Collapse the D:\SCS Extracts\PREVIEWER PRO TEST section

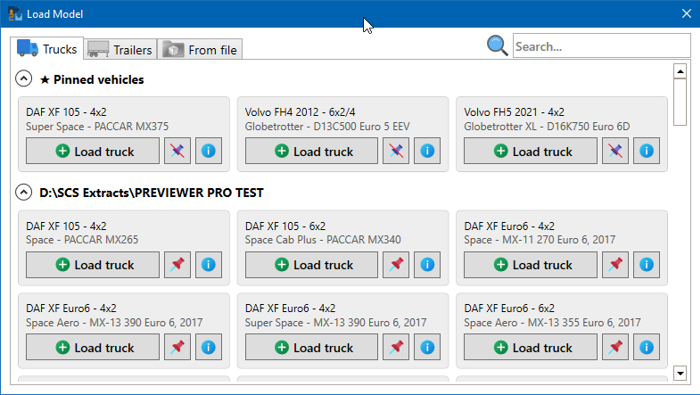pos(24,192)
